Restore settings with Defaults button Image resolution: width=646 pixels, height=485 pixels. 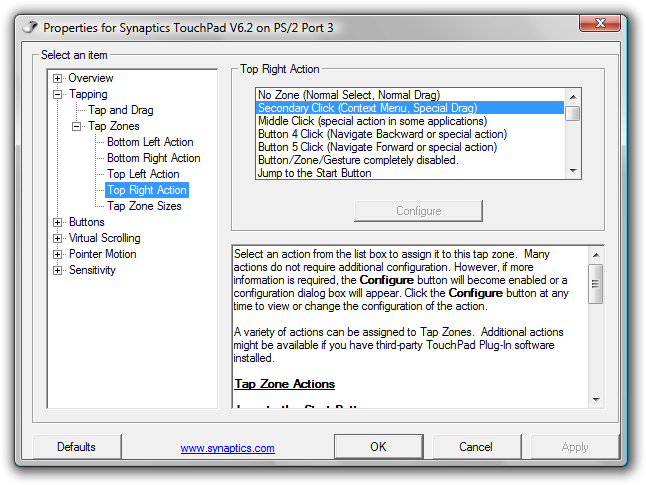[77, 447]
